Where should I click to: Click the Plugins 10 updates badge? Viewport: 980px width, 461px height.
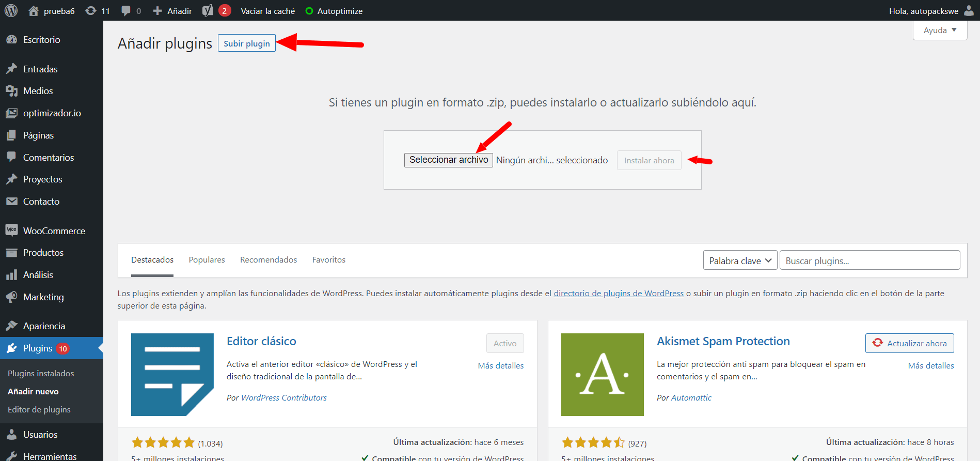coord(62,348)
